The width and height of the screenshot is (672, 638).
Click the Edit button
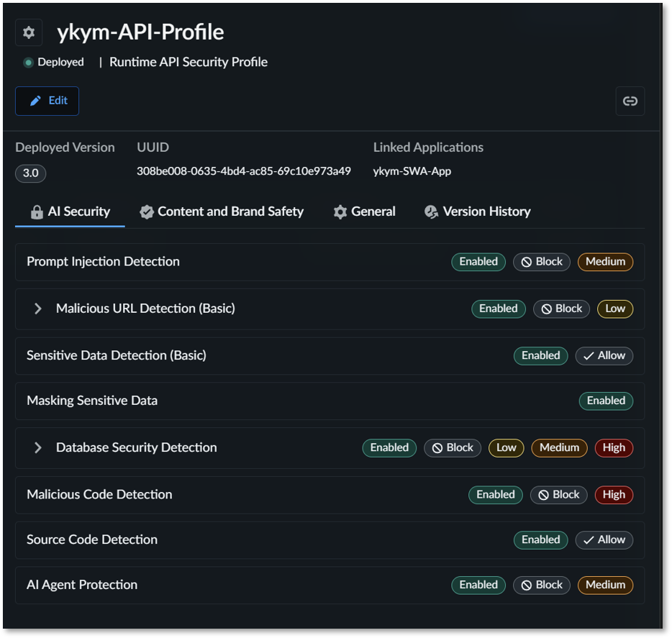[x=47, y=101]
